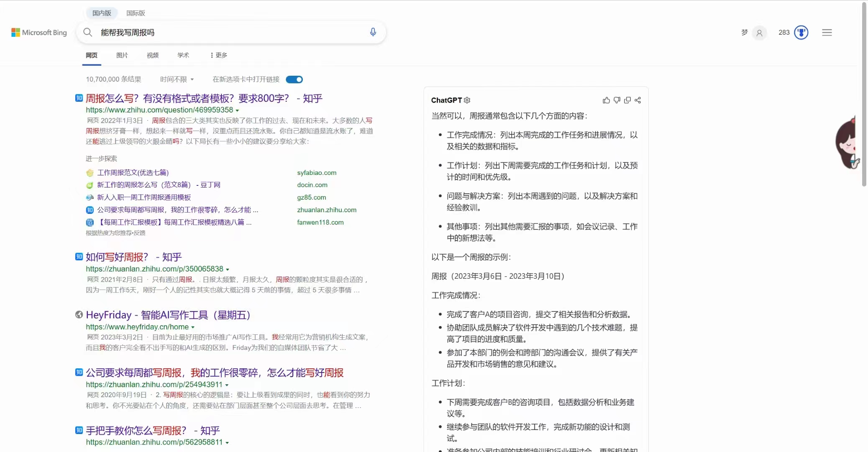
Task: Open the hamburger menu at top right
Action: coord(827,32)
